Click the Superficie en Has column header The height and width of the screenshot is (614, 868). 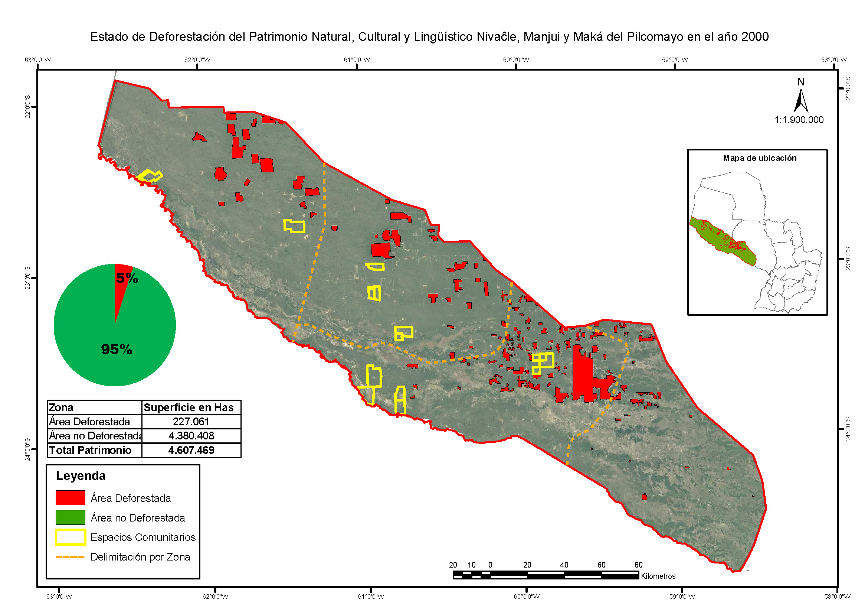pyautogui.click(x=189, y=407)
